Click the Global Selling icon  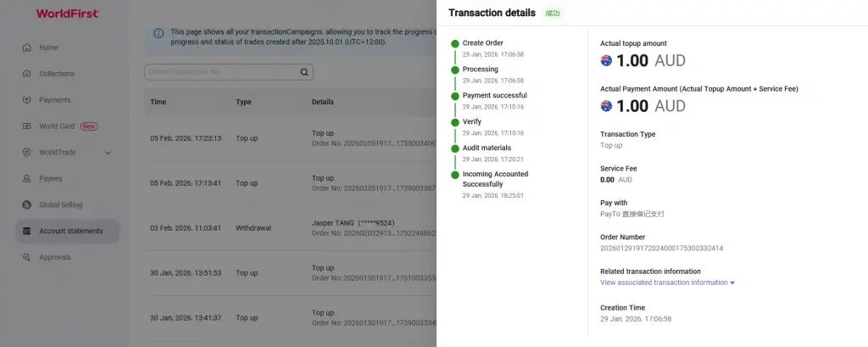(27, 205)
